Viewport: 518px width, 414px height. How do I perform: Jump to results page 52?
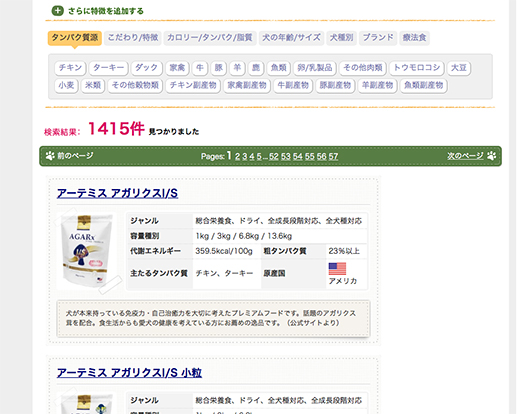[x=274, y=156]
